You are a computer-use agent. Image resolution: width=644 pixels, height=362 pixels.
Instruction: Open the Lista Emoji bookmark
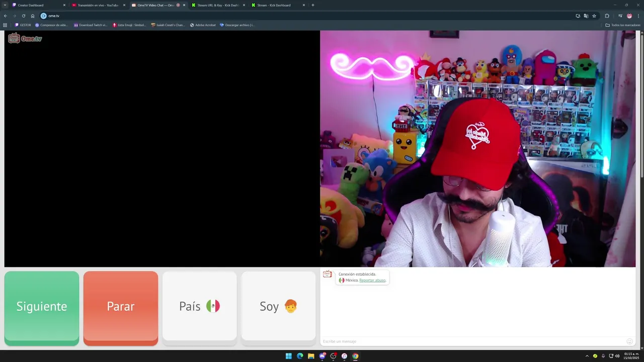[129, 25]
